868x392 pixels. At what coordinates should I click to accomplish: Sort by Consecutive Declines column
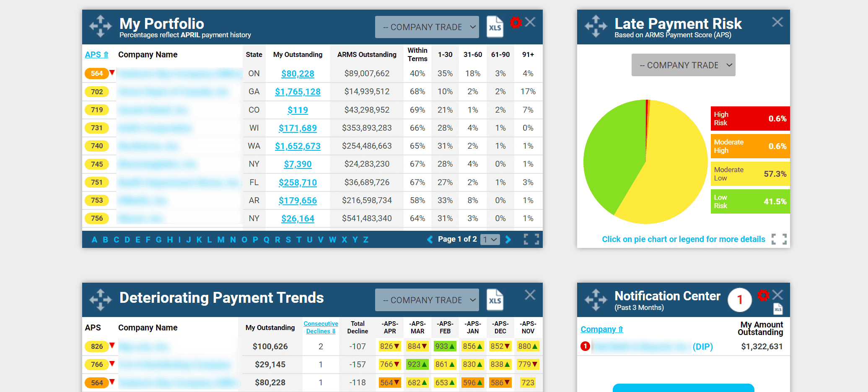click(x=321, y=328)
